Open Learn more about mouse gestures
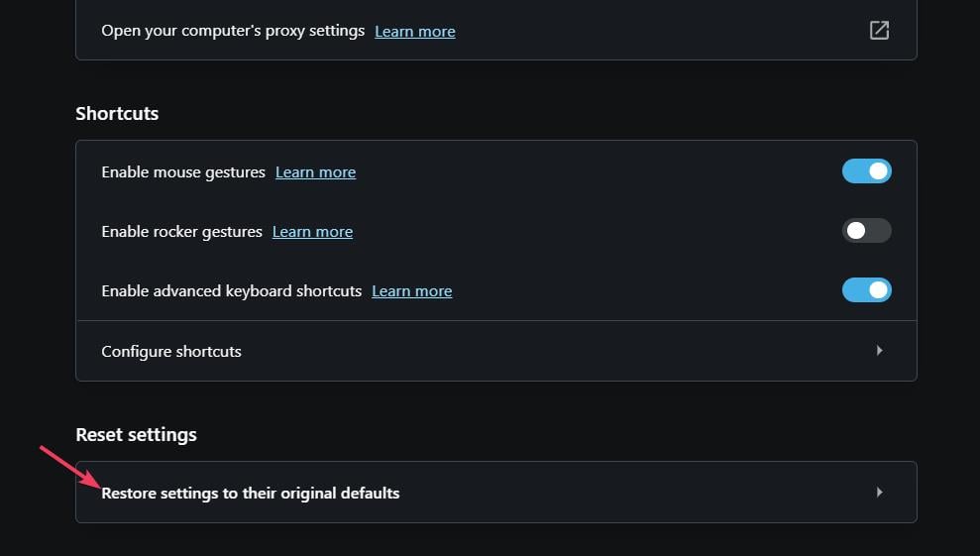This screenshot has height=556, width=980. [x=316, y=172]
